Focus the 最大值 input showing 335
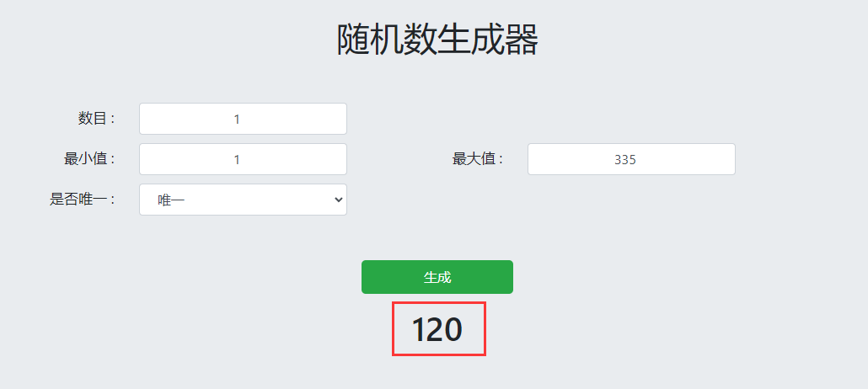The width and height of the screenshot is (868, 389). (631, 159)
